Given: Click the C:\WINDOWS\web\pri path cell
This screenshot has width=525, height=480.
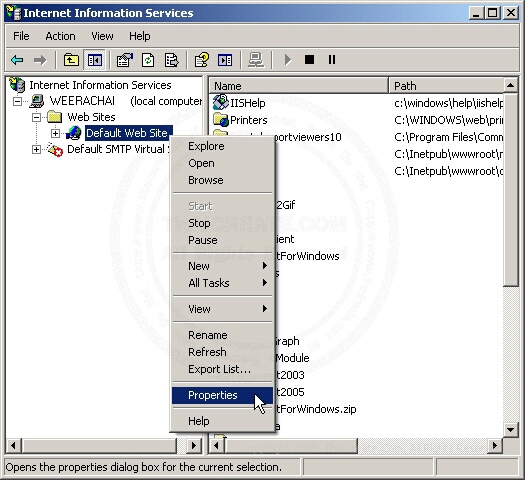Looking at the screenshot, I should pyautogui.click(x=448, y=120).
